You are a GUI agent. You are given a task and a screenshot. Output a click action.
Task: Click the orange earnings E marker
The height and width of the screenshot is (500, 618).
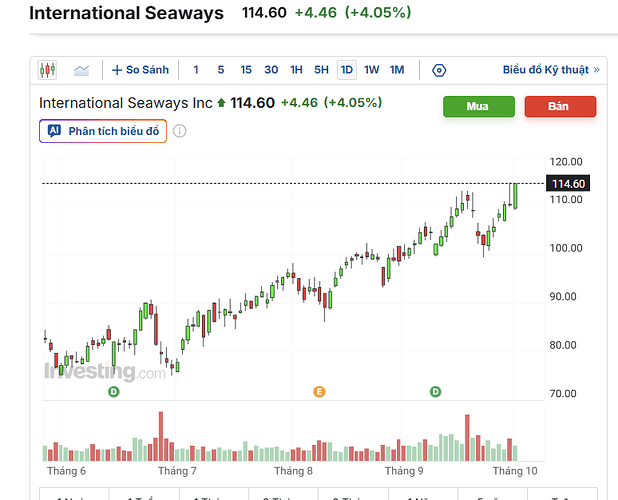(x=319, y=392)
